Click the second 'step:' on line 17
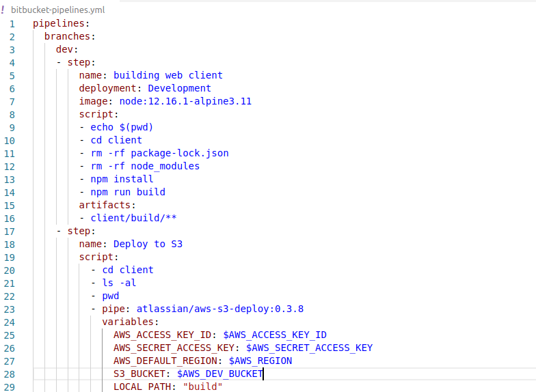Screen dimensions: 536x392 81,231
